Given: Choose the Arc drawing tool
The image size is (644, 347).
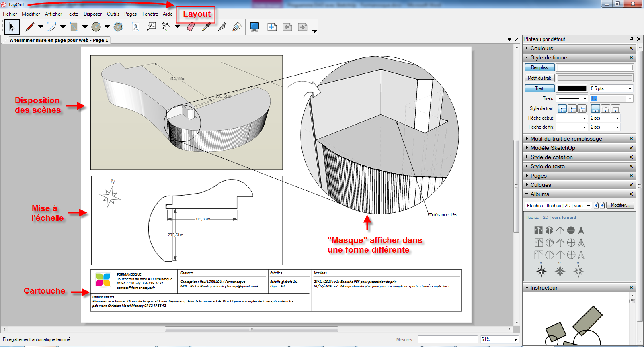Looking at the screenshot, I should (x=52, y=27).
